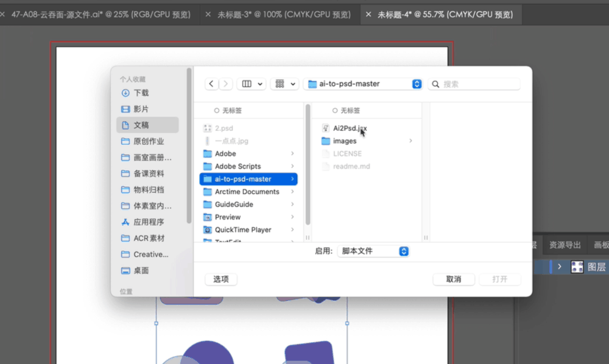Open the 资源导出 Asset Export panel tab

(565, 245)
